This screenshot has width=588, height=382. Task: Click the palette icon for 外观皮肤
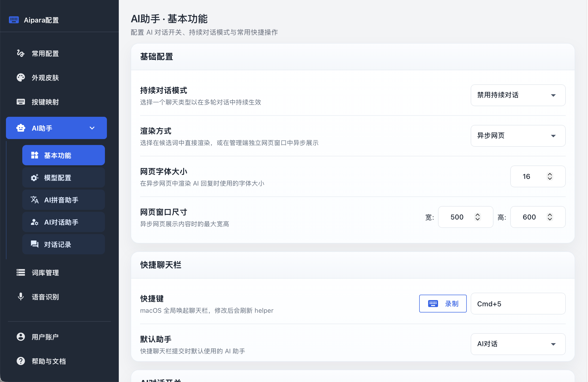point(21,77)
